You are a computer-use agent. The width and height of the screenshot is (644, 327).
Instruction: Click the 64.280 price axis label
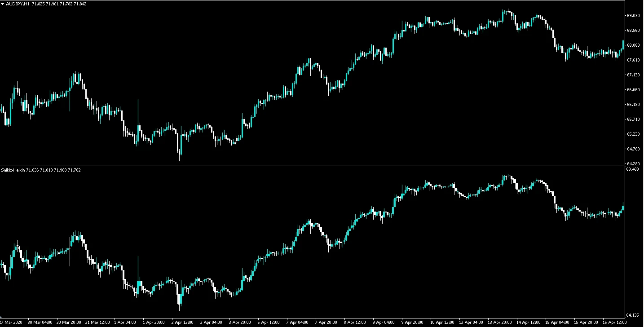(632, 164)
